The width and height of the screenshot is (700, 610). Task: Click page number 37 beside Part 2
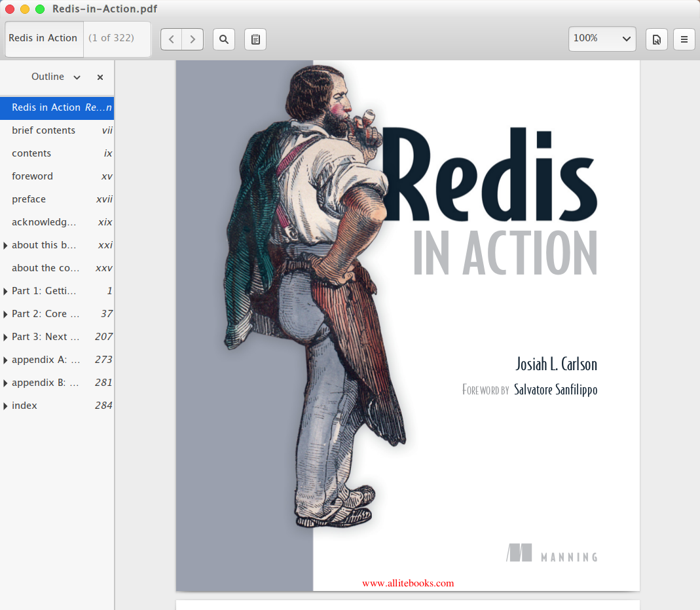107,314
